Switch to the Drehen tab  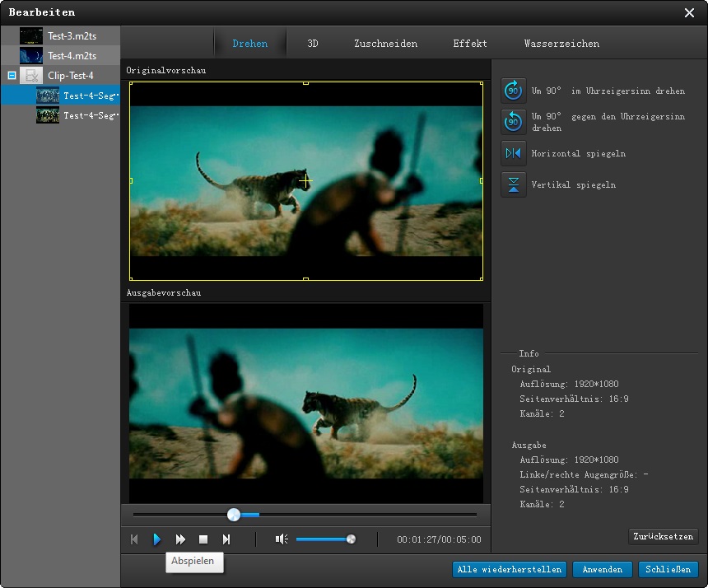point(250,44)
